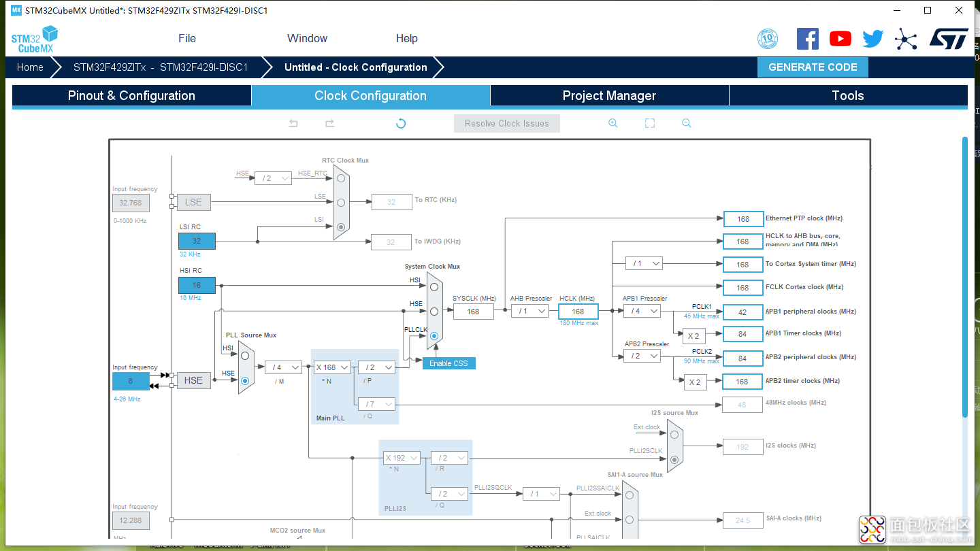The width and height of the screenshot is (980, 551).
Task: Click the LSI RC value box 32
Action: tap(197, 241)
